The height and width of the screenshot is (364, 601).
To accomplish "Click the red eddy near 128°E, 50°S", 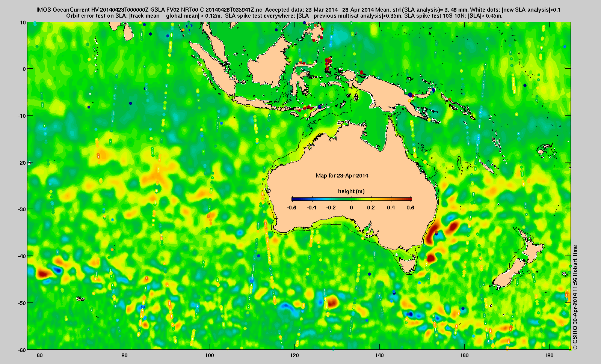I will (x=332, y=301).
